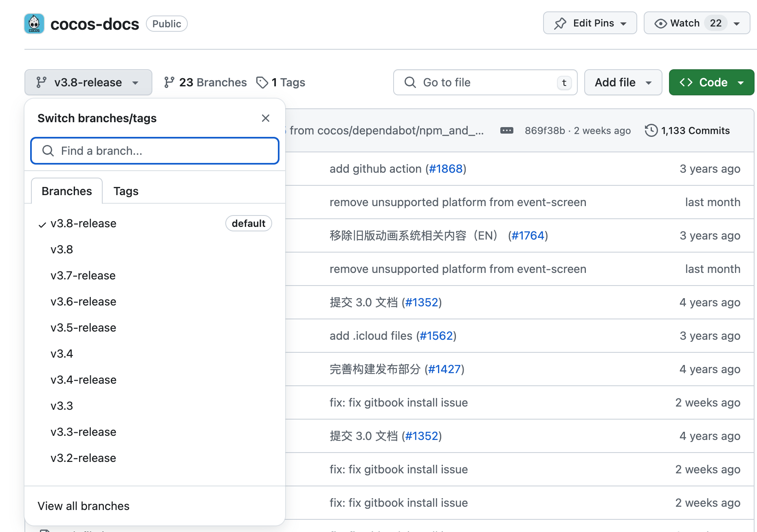Switch to the v3.7-release branch
757x532 pixels.
[x=83, y=275]
